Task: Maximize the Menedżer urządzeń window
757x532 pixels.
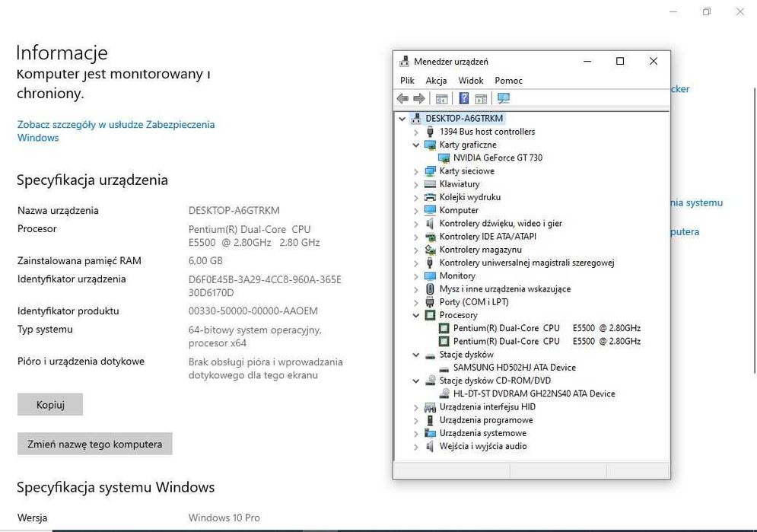Action: [620, 62]
